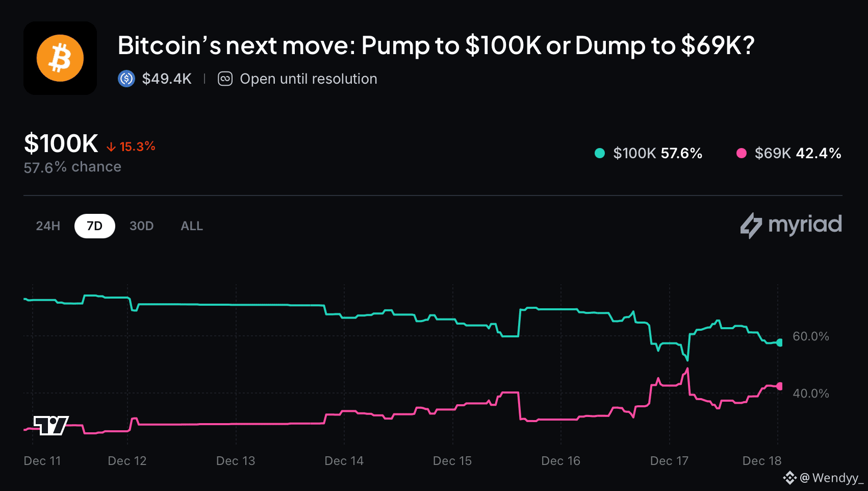Switch to the 30D time range tab
Image resolution: width=868 pixels, height=491 pixels.
point(141,226)
